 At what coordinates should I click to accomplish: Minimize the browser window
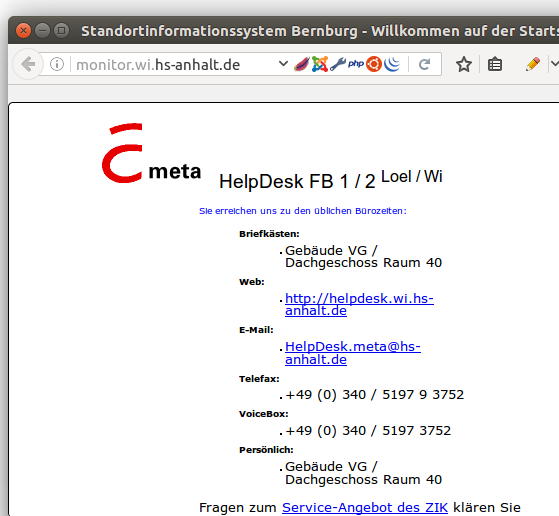pyautogui.click(x=42, y=31)
